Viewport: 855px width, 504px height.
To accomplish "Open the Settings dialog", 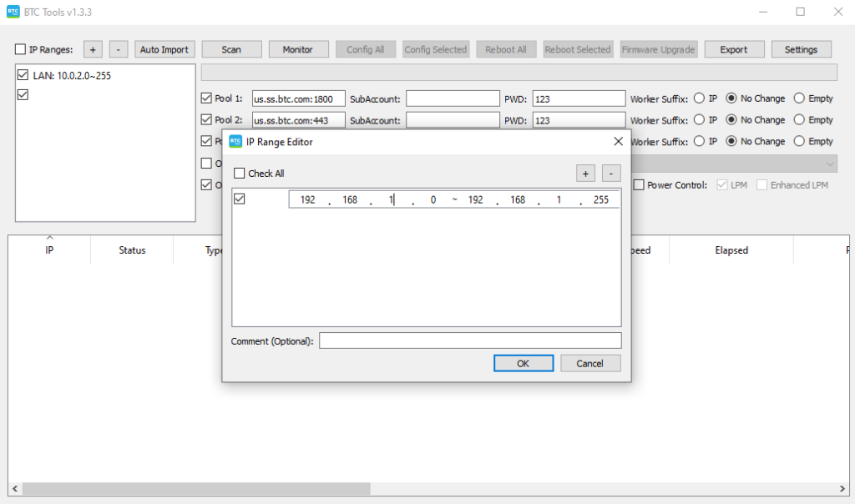I will click(x=801, y=49).
